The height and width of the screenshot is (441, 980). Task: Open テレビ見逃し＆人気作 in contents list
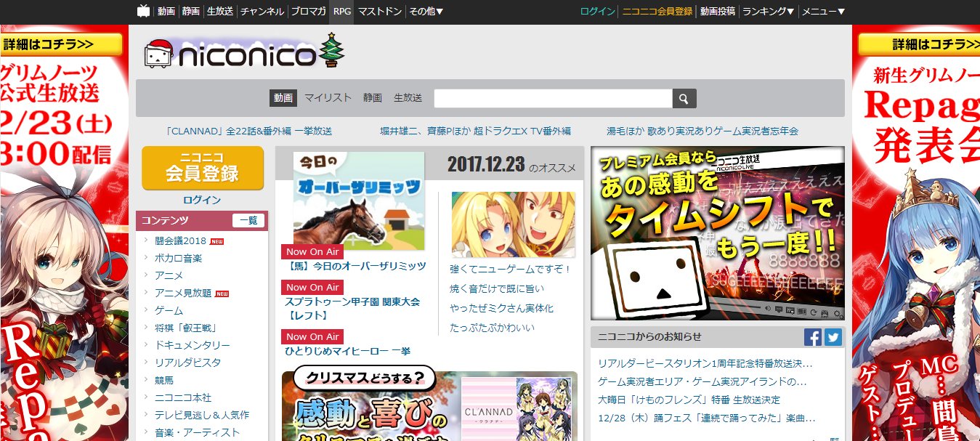202,415
